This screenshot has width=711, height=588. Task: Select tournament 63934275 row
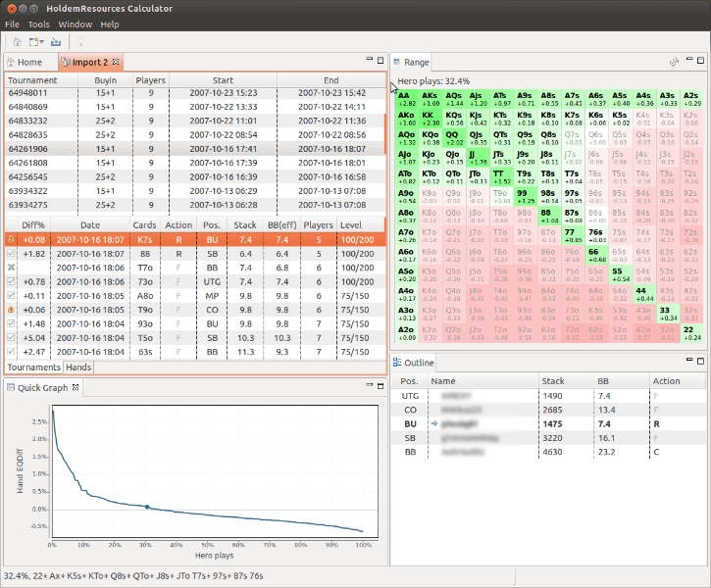195,205
